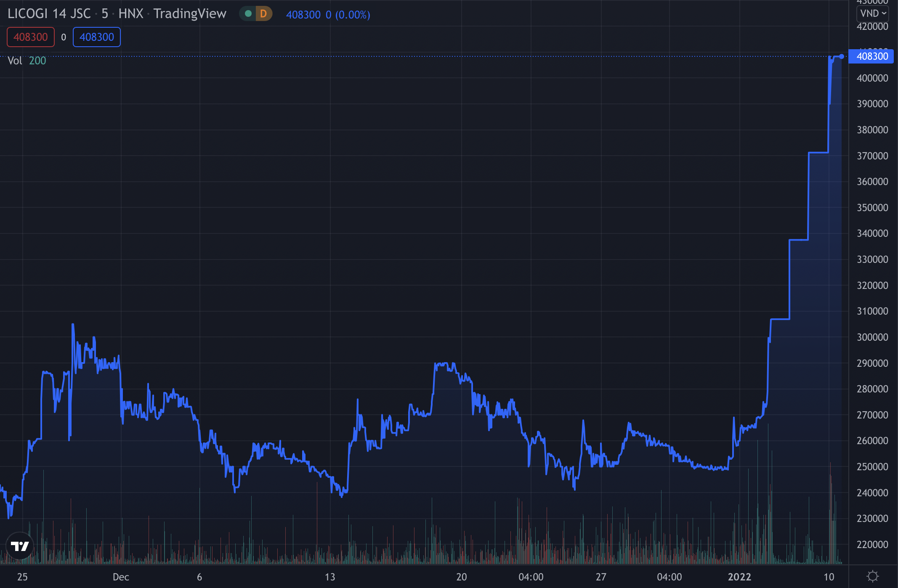Viewport: 898px width, 588px height.
Task: Click the 300000 price axis label
Action: coord(872,337)
